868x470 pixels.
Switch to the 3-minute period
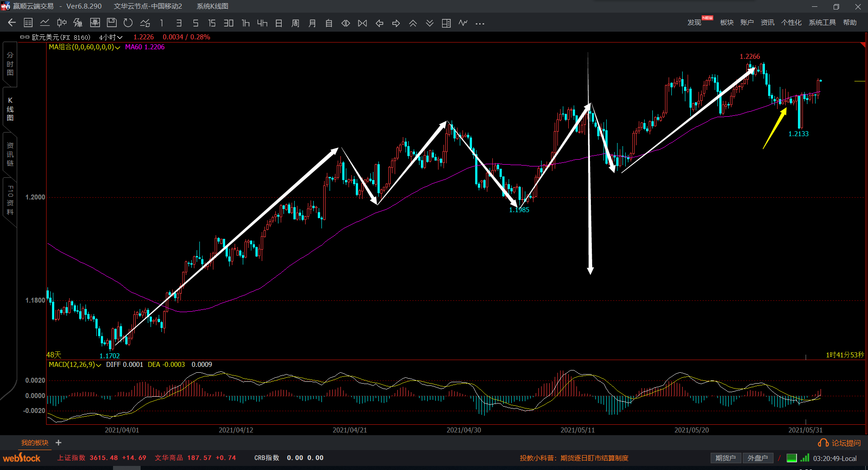179,23
